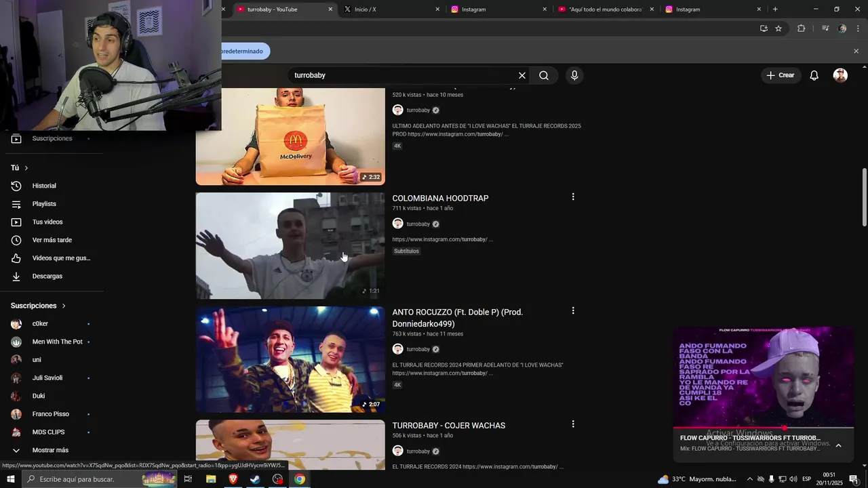Open the Chrome extensions puzzle icon
The height and width of the screenshot is (488, 868).
pyautogui.click(x=802, y=28)
